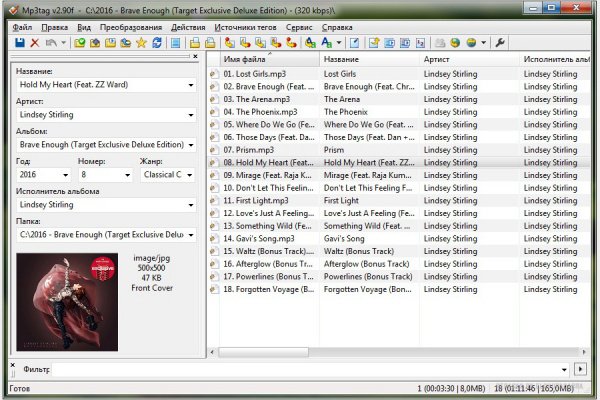Click the Export icon with yellow arrow
The image size is (600, 400).
tap(374, 42)
